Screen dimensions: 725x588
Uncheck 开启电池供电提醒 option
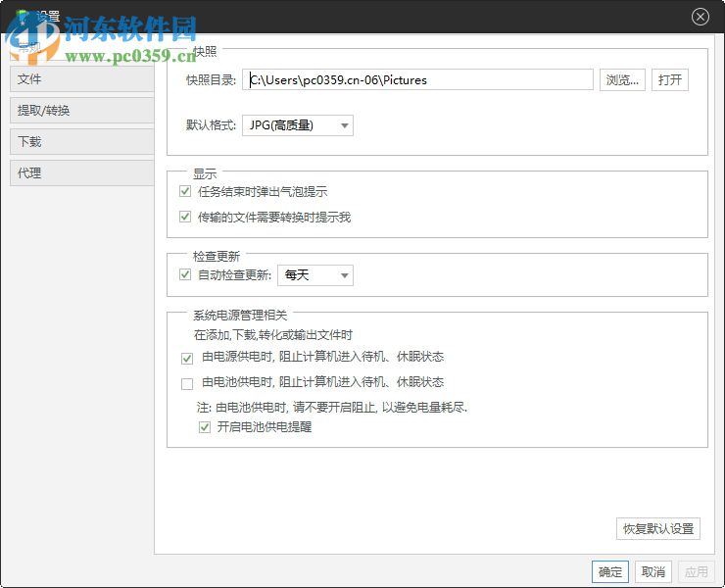tap(205, 427)
